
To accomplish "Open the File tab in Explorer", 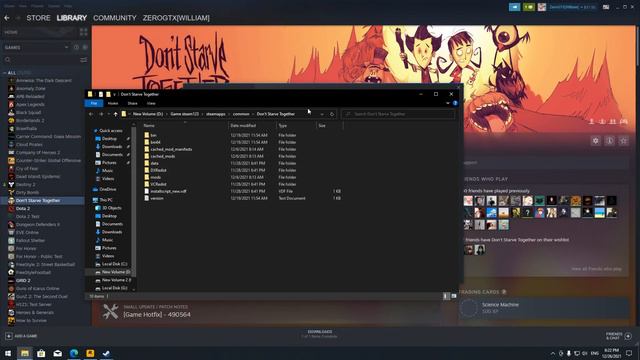I will click(94, 103).
